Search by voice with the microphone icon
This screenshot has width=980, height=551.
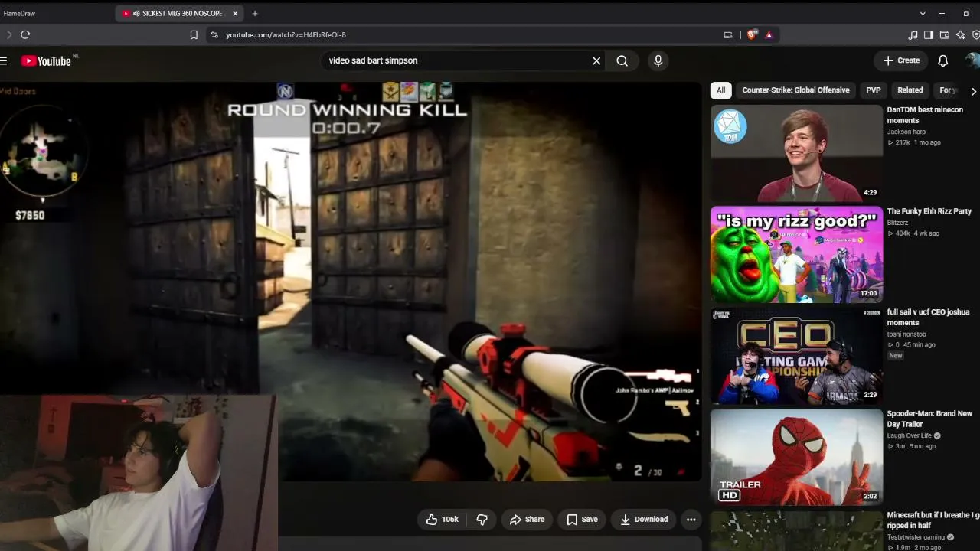pyautogui.click(x=658, y=60)
